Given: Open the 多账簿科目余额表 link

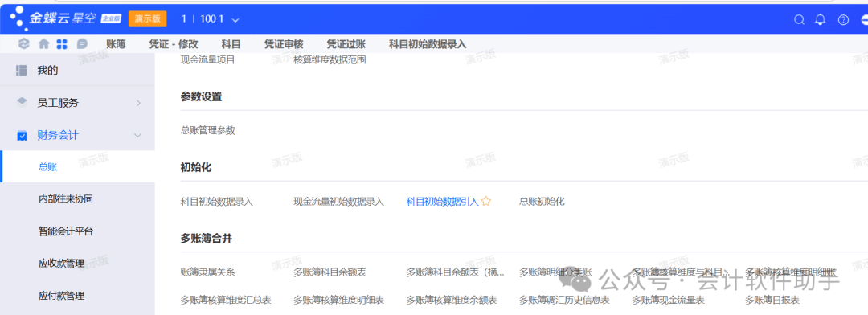Looking at the screenshot, I should coord(330,272).
